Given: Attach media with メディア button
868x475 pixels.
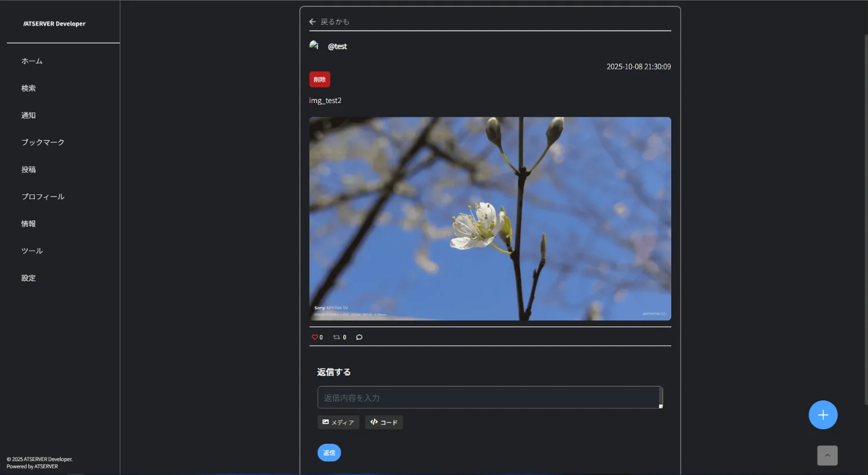Looking at the screenshot, I should [339, 422].
